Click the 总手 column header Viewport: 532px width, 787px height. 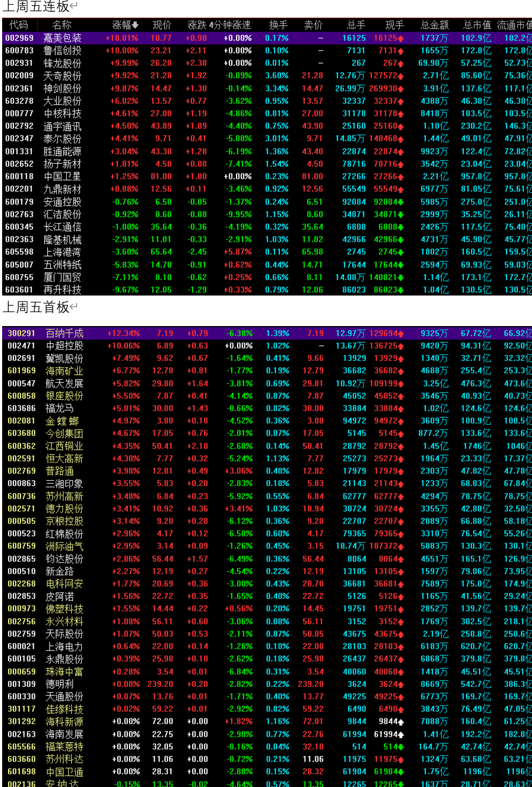tap(356, 25)
